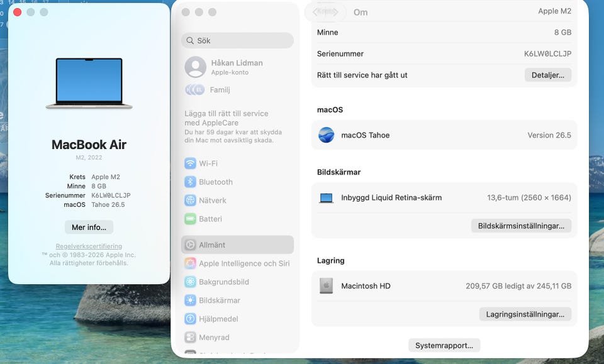This screenshot has width=604, height=364.
Task: Click Tahoe 26.5 in About window
Action: point(108,205)
